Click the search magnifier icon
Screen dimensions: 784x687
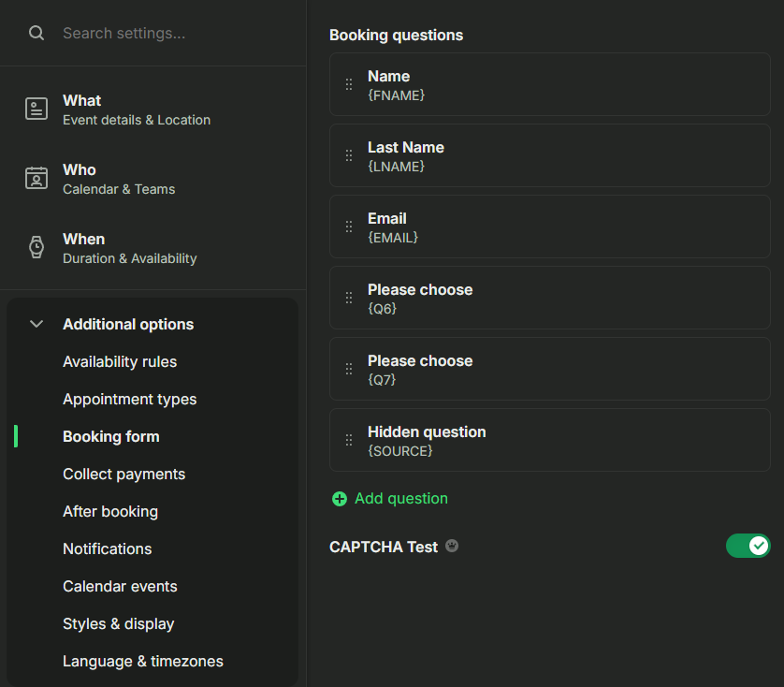[x=36, y=33]
